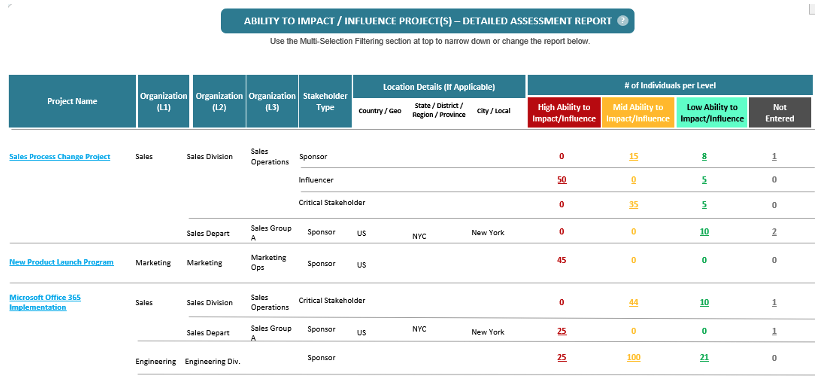Viewport: 820px width, 389px height.
Task: Select the Engineering cell under Organization (L1)
Action: pyautogui.click(x=155, y=361)
